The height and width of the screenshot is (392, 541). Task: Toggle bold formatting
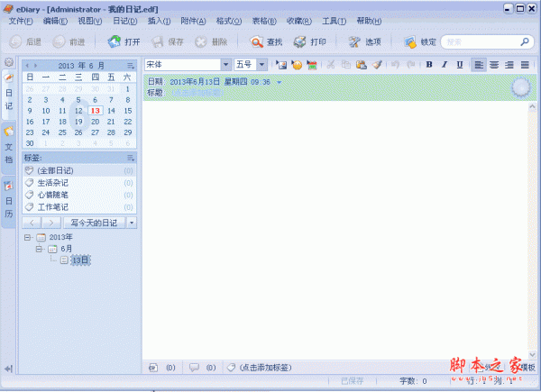point(429,65)
